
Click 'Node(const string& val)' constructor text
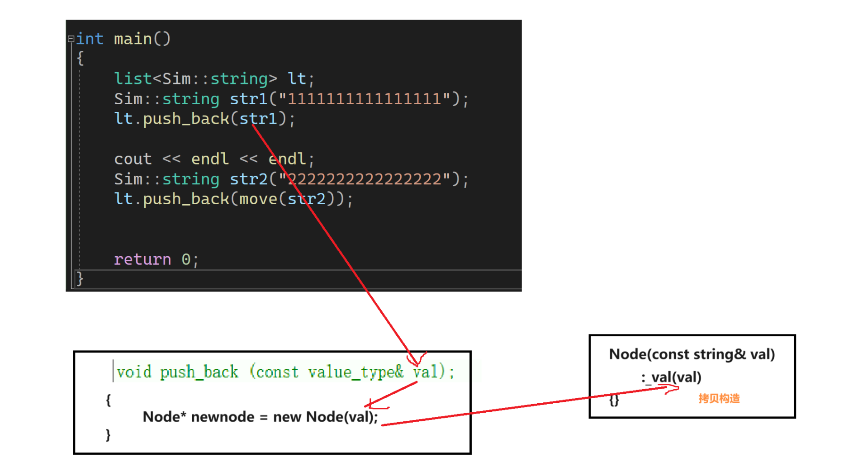692,354
